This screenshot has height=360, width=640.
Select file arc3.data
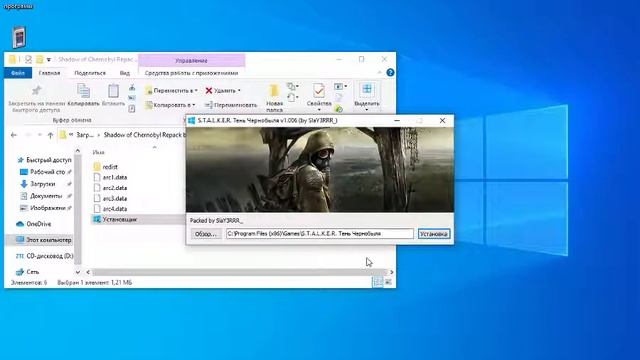pyautogui.click(x=110, y=198)
